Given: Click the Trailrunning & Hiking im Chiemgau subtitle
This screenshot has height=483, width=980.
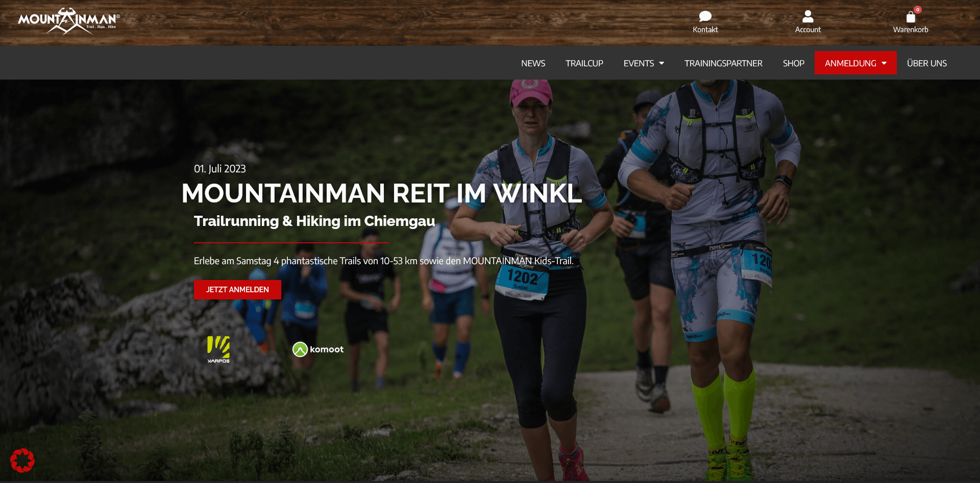Looking at the screenshot, I should click(314, 221).
